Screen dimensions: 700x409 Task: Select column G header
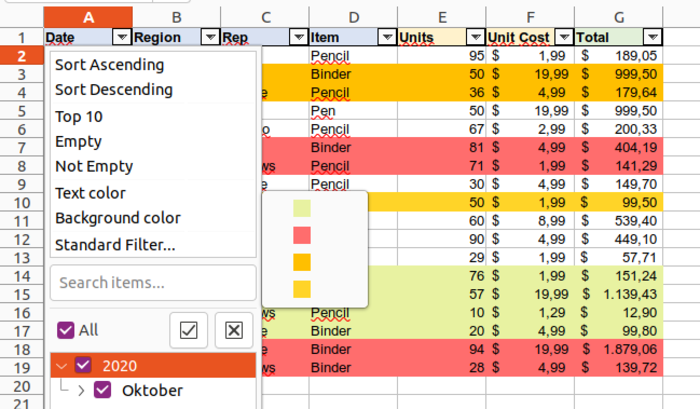coord(620,17)
